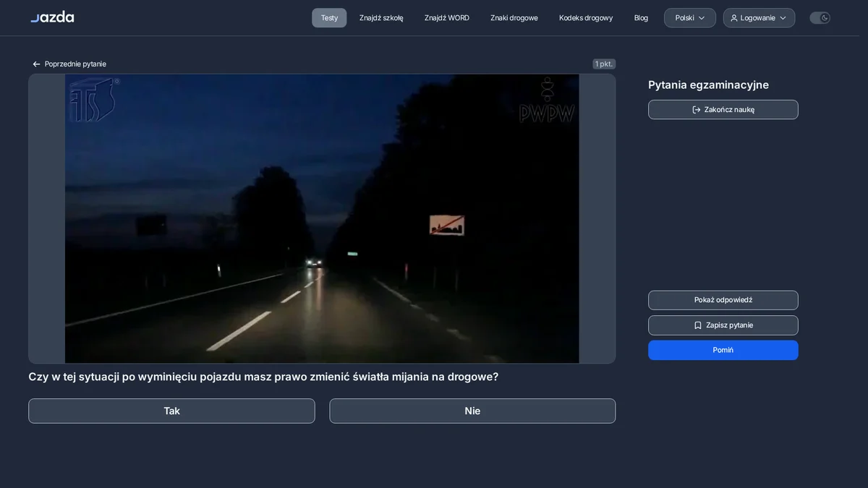Click the question text about światła mijania
The height and width of the screenshot is (488, 868).
click(263, 377)
